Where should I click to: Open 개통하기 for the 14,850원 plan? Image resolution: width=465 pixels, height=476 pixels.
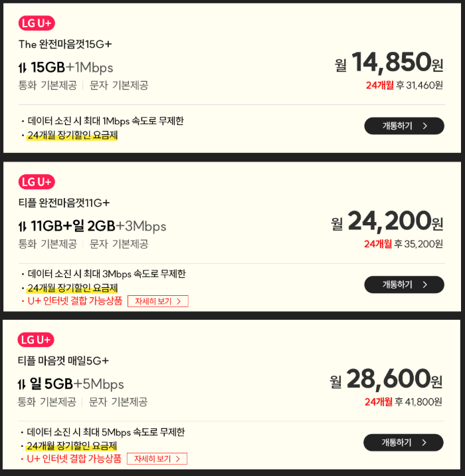[x=404, y=126]
